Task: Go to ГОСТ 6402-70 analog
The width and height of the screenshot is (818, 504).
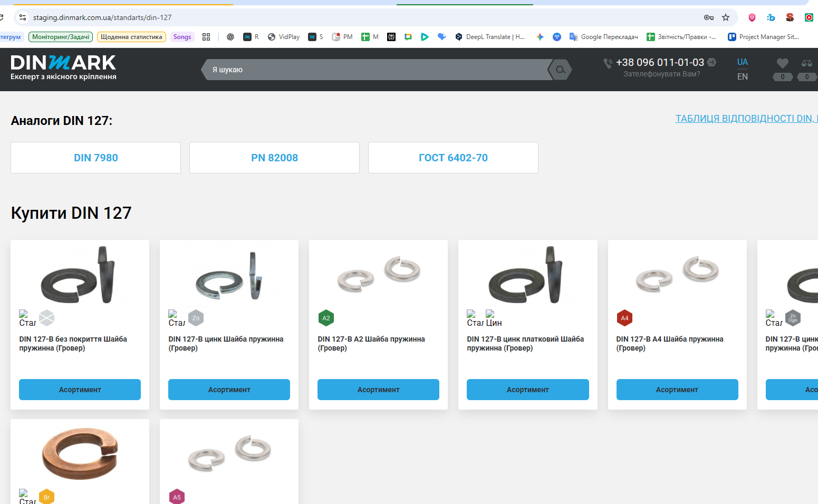Action: tap(453, 158)
